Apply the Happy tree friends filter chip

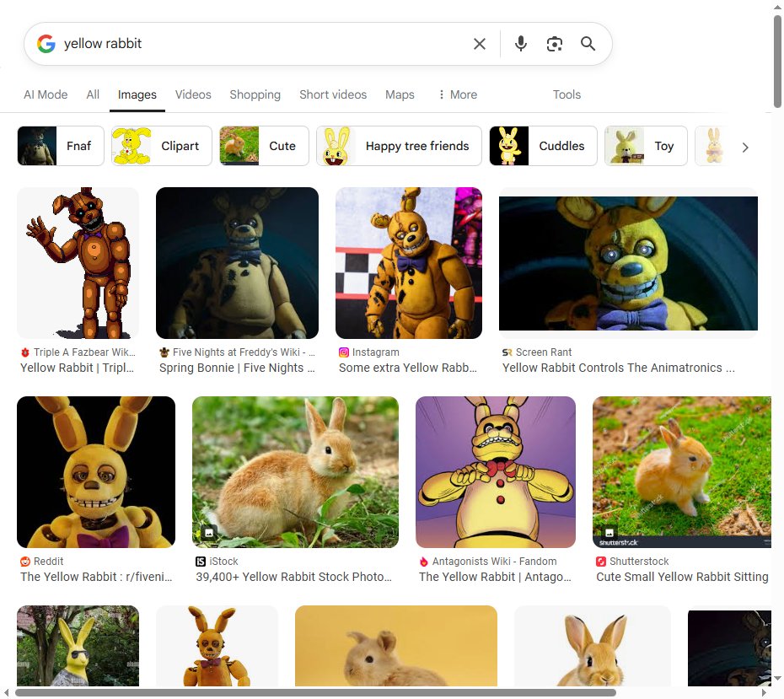[399, 146]
